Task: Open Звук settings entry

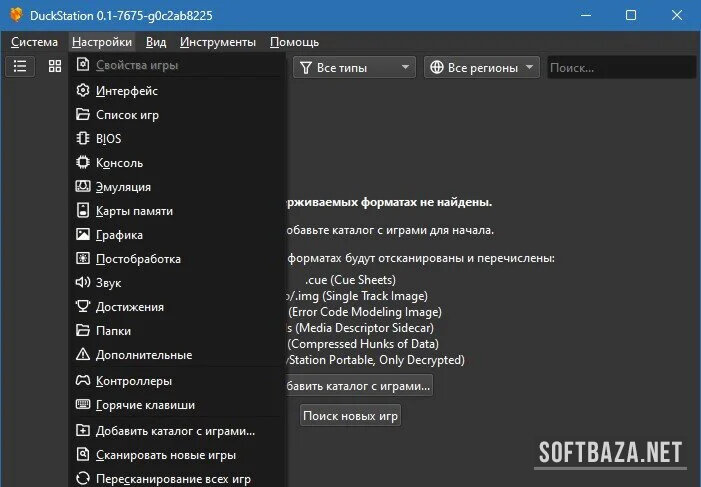Action: pos(177,283)
